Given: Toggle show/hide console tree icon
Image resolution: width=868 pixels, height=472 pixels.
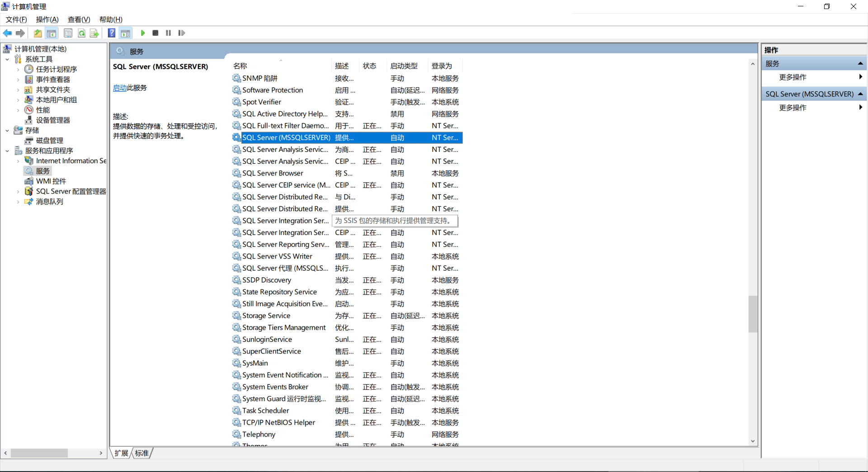Looking at the screenshot, I should coord(52,33).
